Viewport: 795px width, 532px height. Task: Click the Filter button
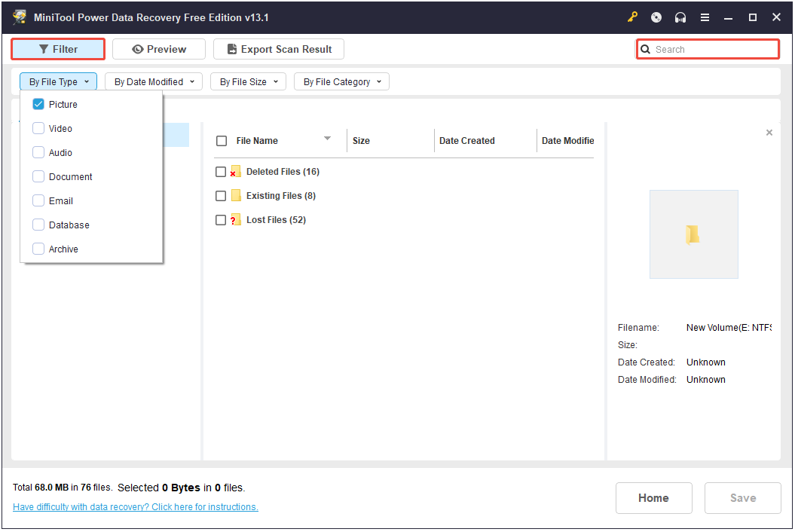click(x=58, y=49)
